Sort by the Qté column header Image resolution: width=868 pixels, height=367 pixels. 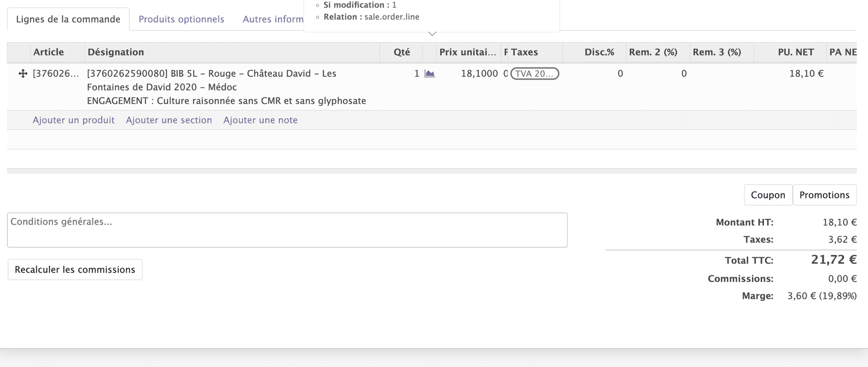click(401, 52)
